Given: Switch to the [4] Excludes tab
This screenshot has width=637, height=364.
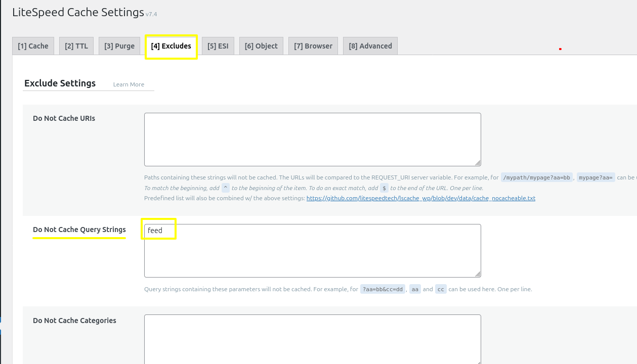Looking at the screenshot, I should (x=171, y=45).
